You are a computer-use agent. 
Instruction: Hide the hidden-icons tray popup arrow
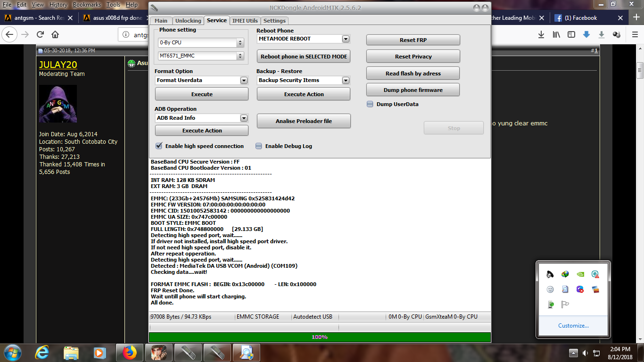573,353
